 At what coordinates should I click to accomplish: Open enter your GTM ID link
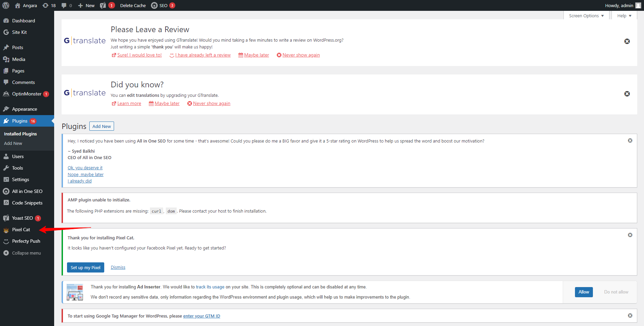tap(202, 316)
